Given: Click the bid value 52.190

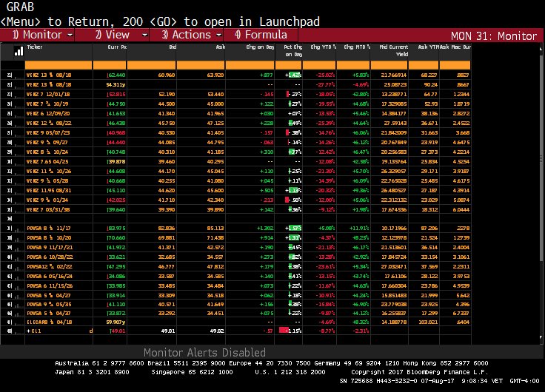Looking at the screenshot, I should (167, 95).
